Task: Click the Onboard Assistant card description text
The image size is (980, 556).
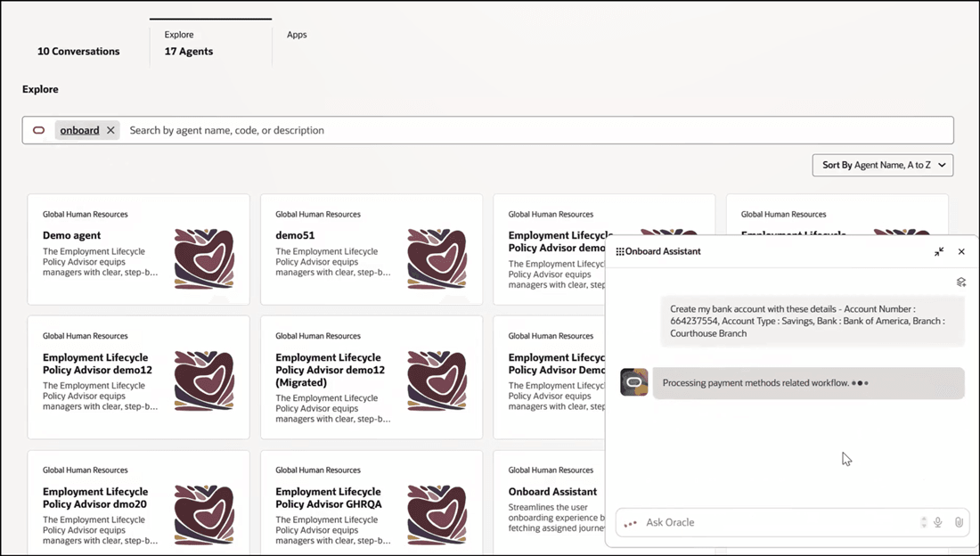Action: (x=556, y=518)
